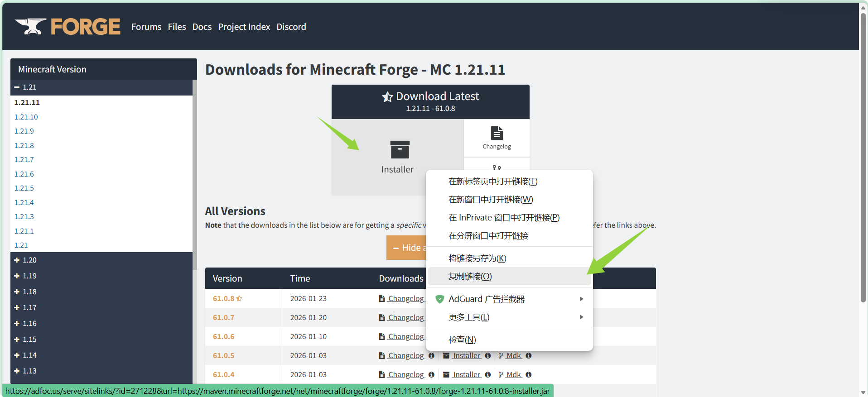Open the Docs nav link

pos(202,27)
